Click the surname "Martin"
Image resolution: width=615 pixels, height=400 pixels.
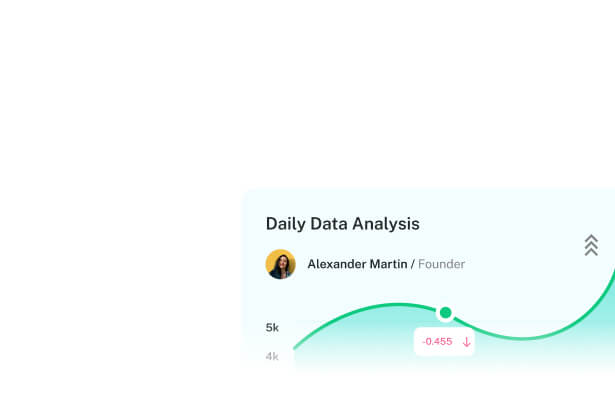click(x=391, y=264)
